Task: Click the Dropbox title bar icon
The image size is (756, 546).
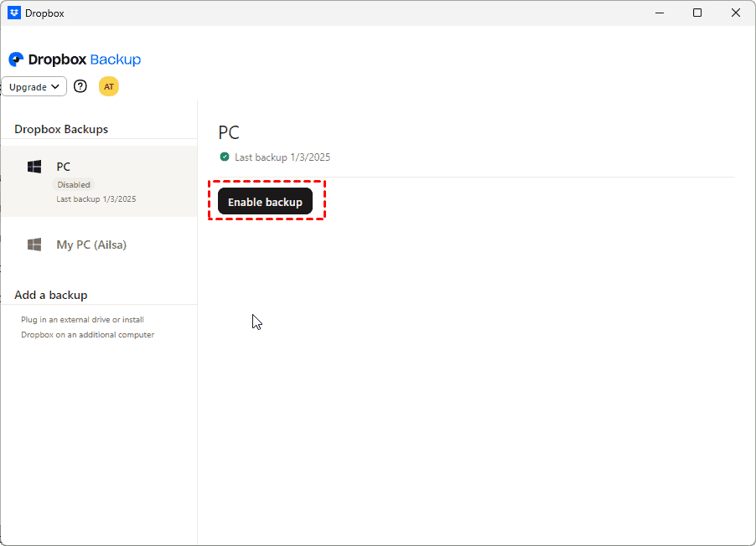Action: (14, 13)
